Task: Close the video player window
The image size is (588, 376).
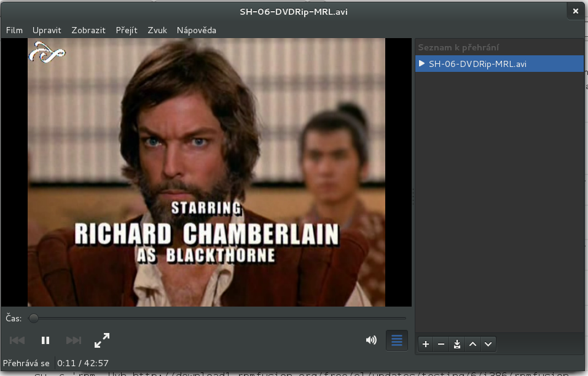Action: click(576, 11)
